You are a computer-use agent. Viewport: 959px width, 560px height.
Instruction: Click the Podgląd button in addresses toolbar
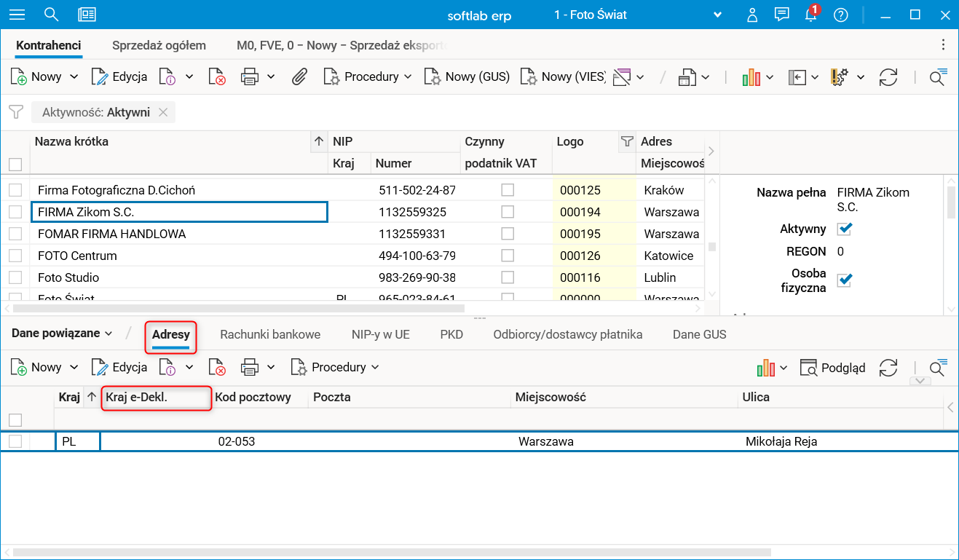[x=833, y=368]
